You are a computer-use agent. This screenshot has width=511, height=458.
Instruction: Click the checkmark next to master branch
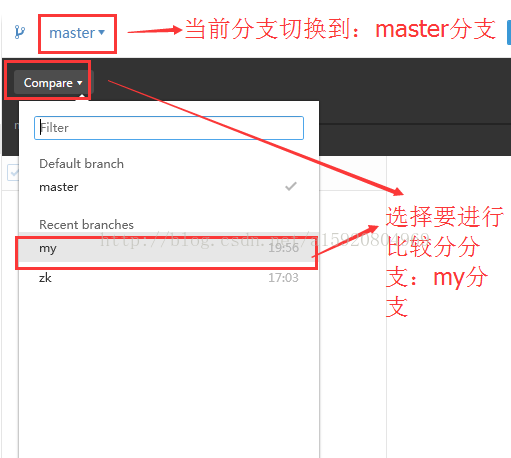pyautogui.click(x=291, y=186)
